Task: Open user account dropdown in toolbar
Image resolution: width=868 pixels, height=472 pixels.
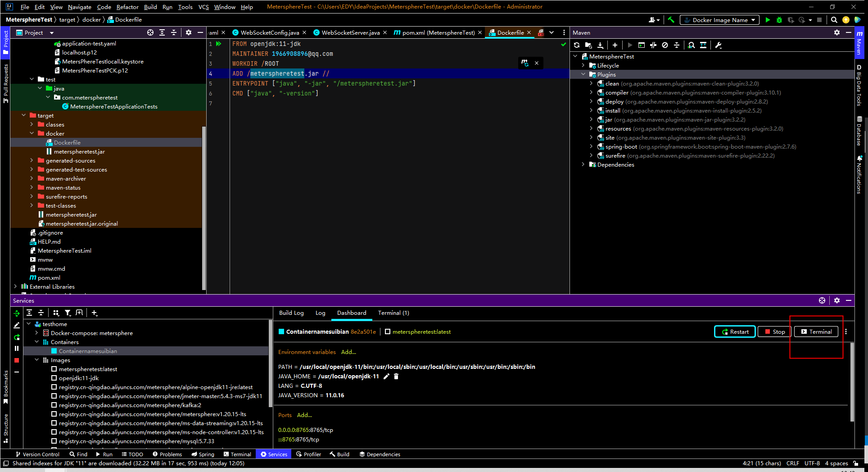Action: (x=654, y=20)
